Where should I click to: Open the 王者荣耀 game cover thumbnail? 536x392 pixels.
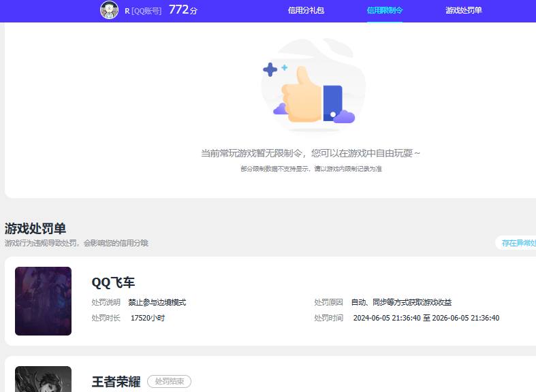point(43,379)
